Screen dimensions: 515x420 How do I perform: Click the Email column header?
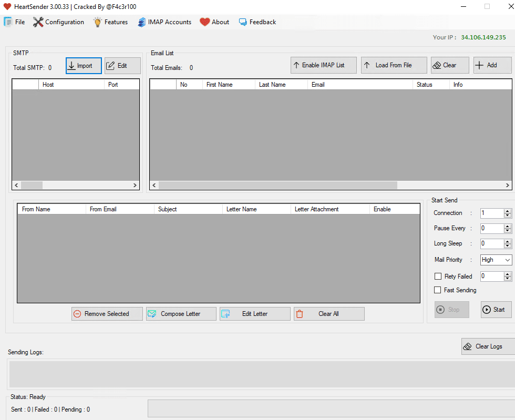point(360,85)
